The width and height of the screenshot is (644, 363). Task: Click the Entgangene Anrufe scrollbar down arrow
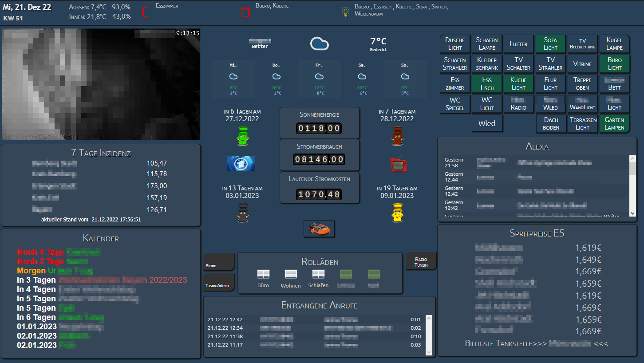[x=429, y=352]
